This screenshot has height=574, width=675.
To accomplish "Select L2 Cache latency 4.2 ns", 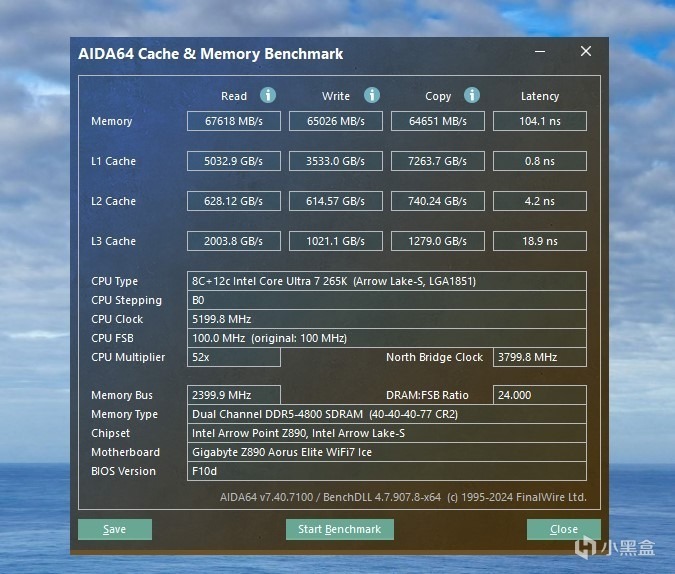I will 540,201.
